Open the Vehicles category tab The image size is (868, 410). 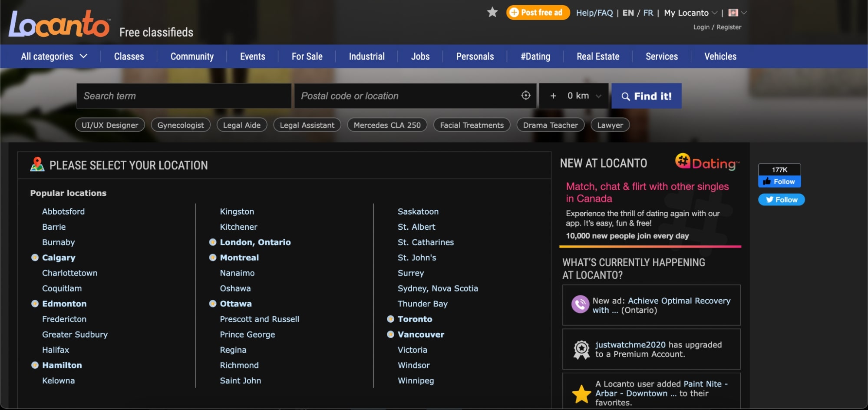click(x=720, y=56)
